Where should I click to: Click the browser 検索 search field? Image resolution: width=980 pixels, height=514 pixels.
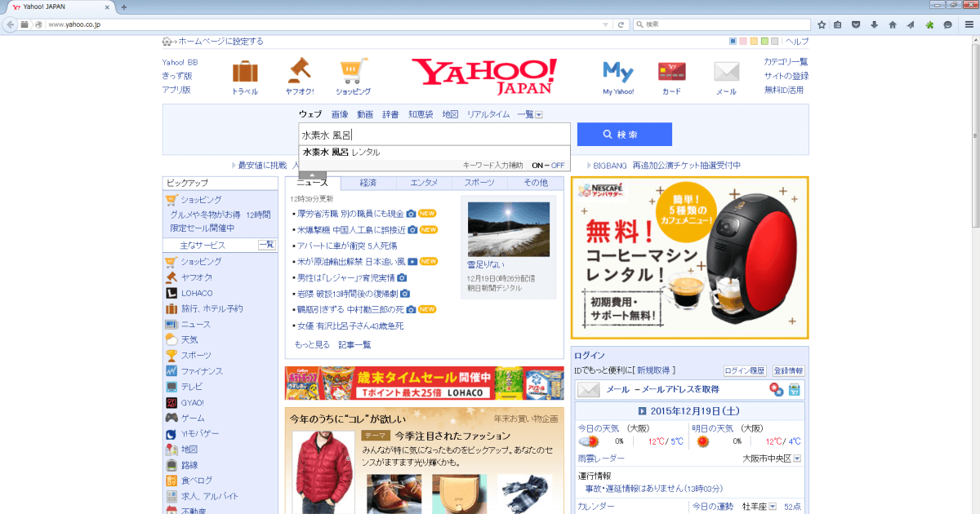tap(721, 24)
